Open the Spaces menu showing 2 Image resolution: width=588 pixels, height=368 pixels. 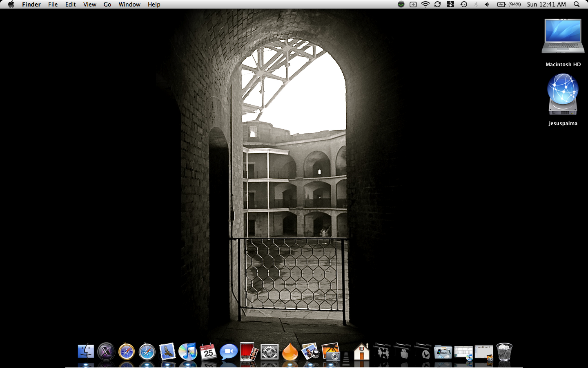tap(450, 4)
